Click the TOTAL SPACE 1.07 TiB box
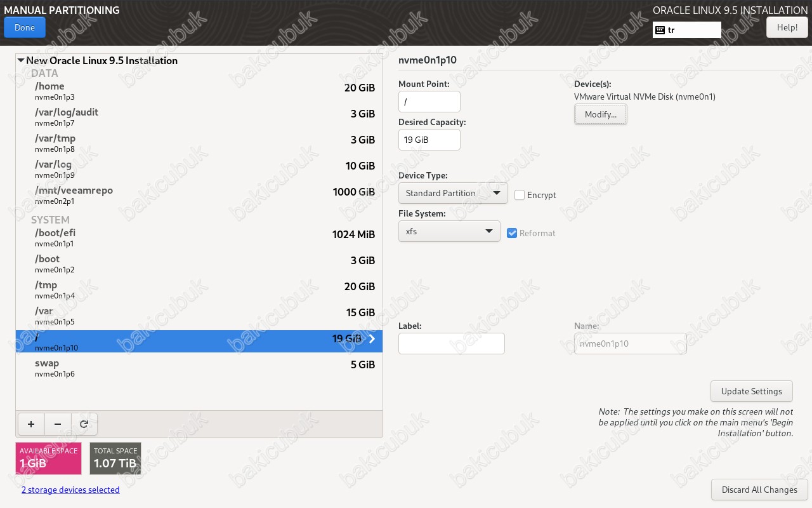The width and height of the screenshot is (812, 508). (x=115, y=458)
